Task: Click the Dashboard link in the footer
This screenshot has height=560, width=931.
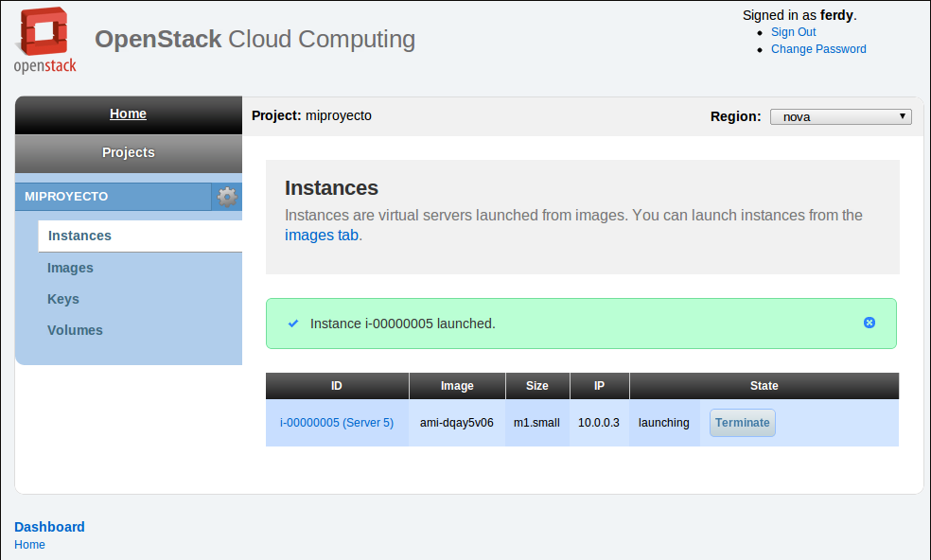Action: [x=49, y=527]
